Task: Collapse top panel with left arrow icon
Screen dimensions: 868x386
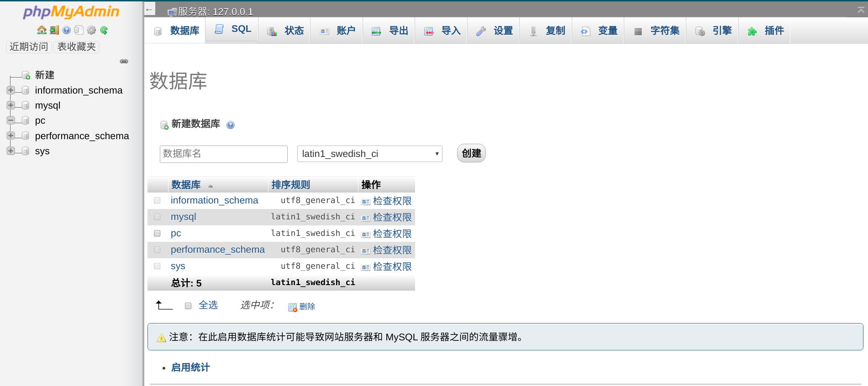Action: (149, 9)
